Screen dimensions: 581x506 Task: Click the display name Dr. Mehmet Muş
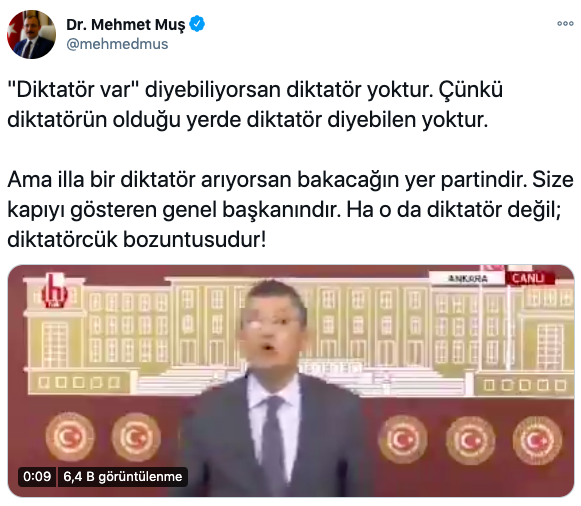(126, 24)
